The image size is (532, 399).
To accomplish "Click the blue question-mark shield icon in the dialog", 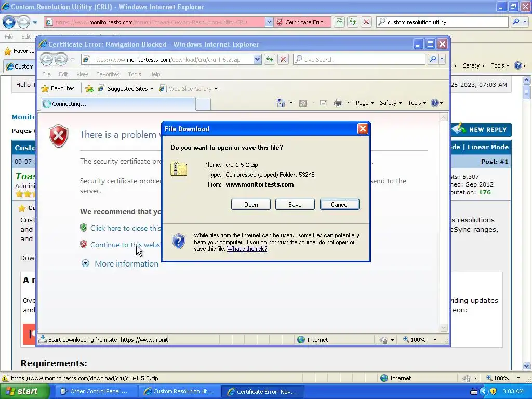I will (179, 241).
